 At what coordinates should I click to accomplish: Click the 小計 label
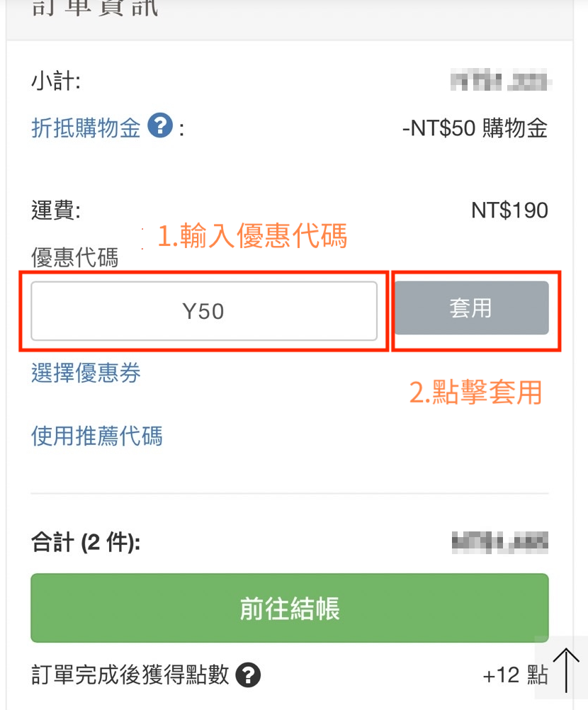56,81
